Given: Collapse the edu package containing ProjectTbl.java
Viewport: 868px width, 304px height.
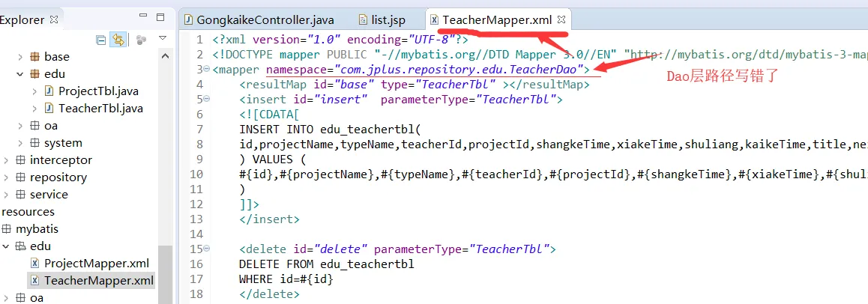Looking at the screenshot, I should 20,73.
